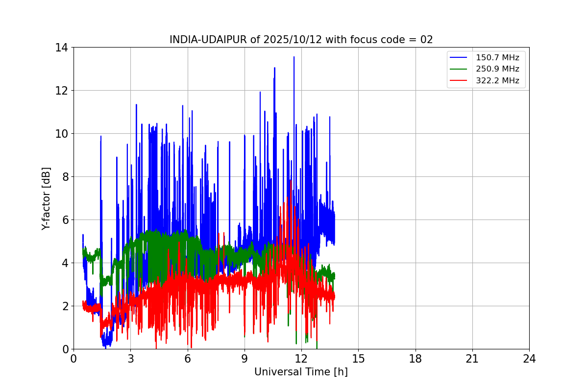Select the 250.9 MHz legend label

(x=497, y=69)
